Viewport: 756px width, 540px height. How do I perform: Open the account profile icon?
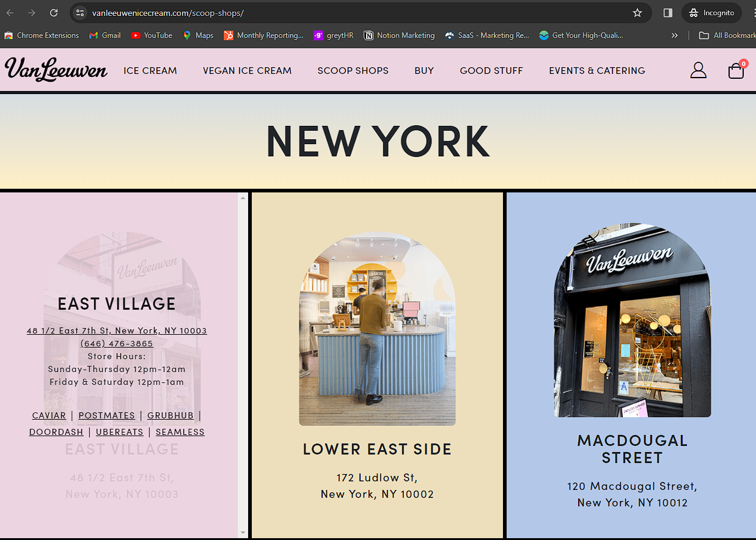coord(699,70)
